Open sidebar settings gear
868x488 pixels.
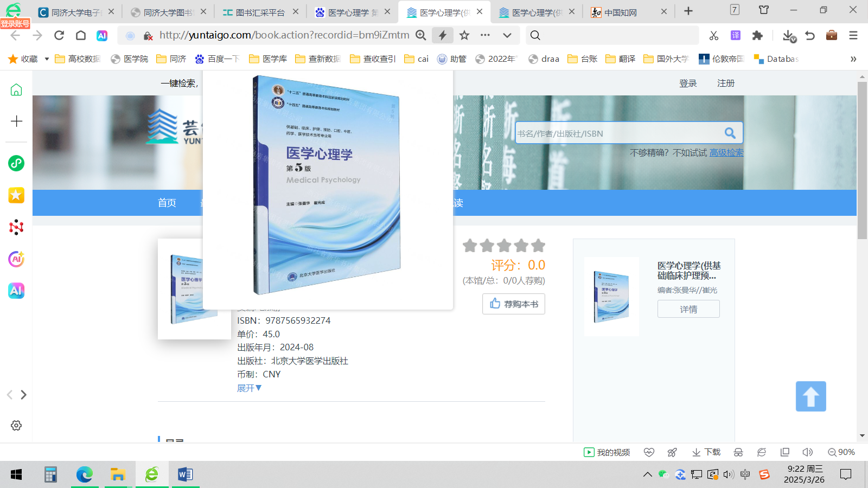16,426
